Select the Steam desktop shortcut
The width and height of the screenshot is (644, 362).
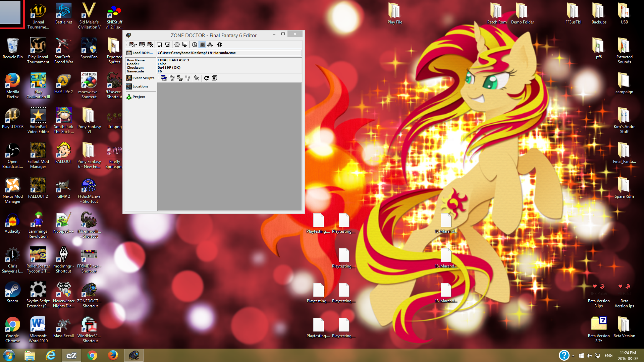13,293
